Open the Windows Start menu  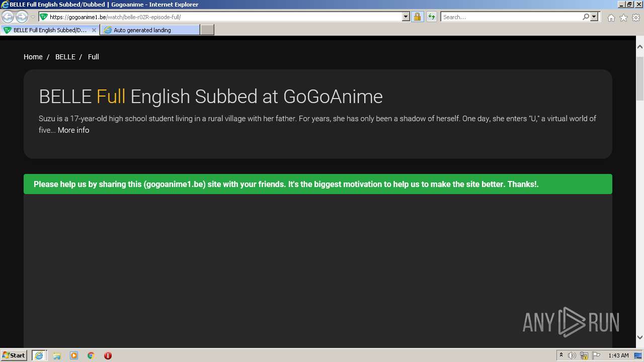(x=14, y=355)
